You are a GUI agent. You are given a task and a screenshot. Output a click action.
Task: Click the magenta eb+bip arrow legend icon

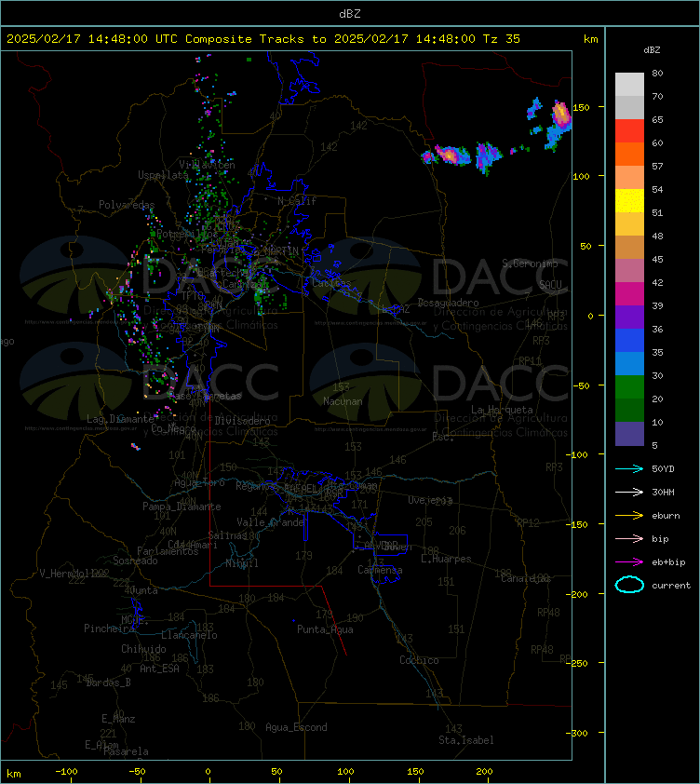point(629,562)
